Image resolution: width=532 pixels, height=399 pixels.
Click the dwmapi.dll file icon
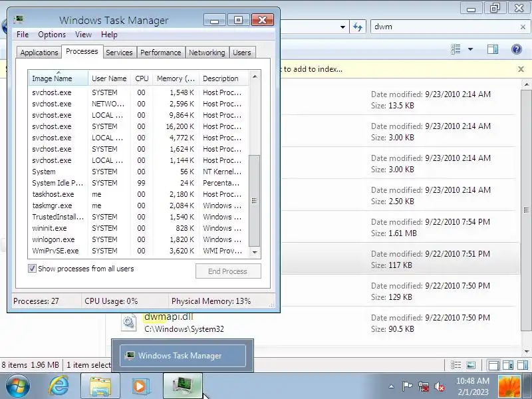129,323
